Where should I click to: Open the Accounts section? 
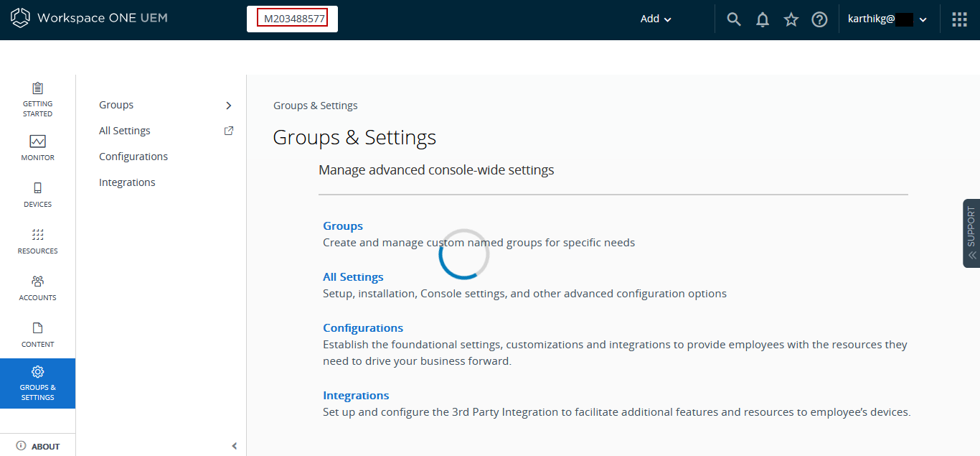[37, 287]
